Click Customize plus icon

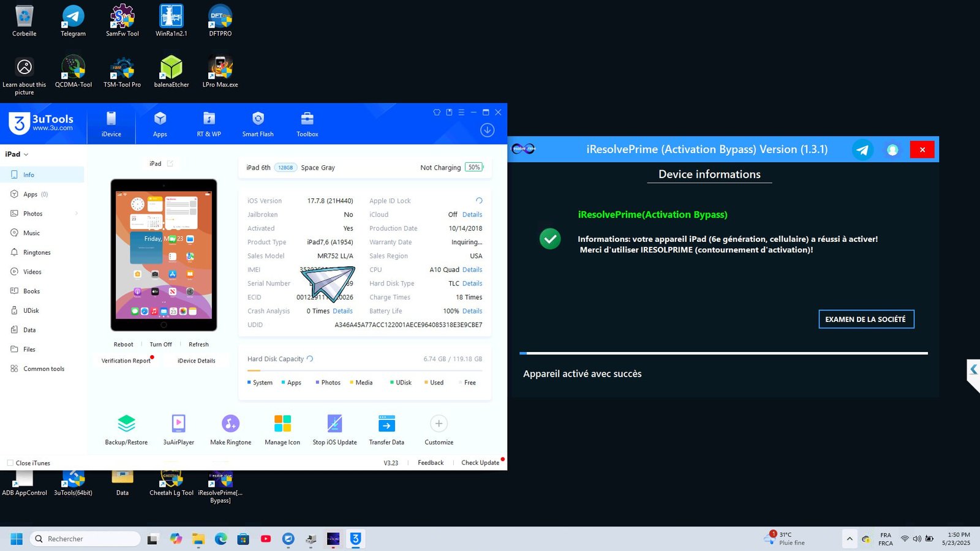point(439,424)
